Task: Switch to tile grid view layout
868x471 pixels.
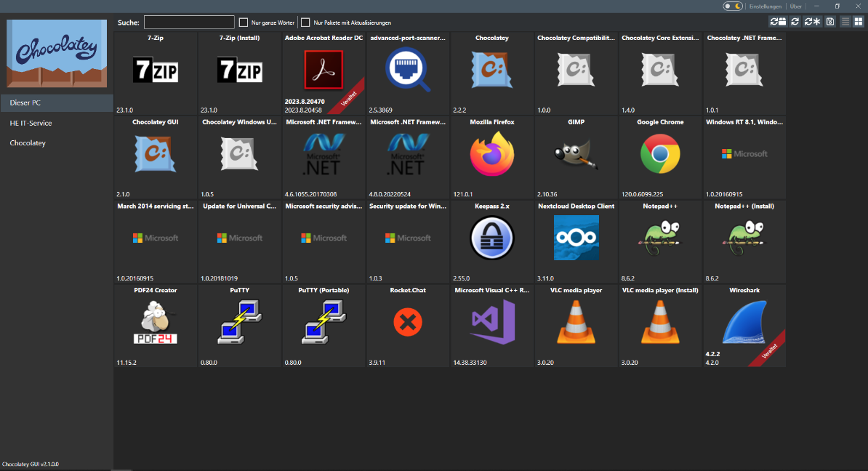Action: (x=858, y=22)
